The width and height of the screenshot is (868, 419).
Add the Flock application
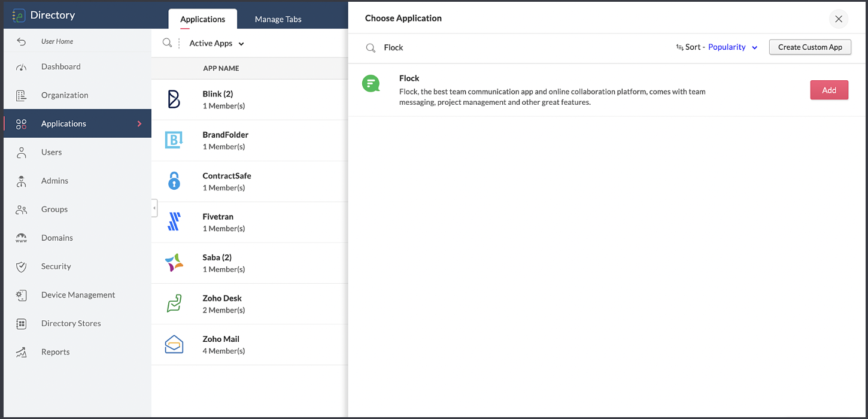828,90
